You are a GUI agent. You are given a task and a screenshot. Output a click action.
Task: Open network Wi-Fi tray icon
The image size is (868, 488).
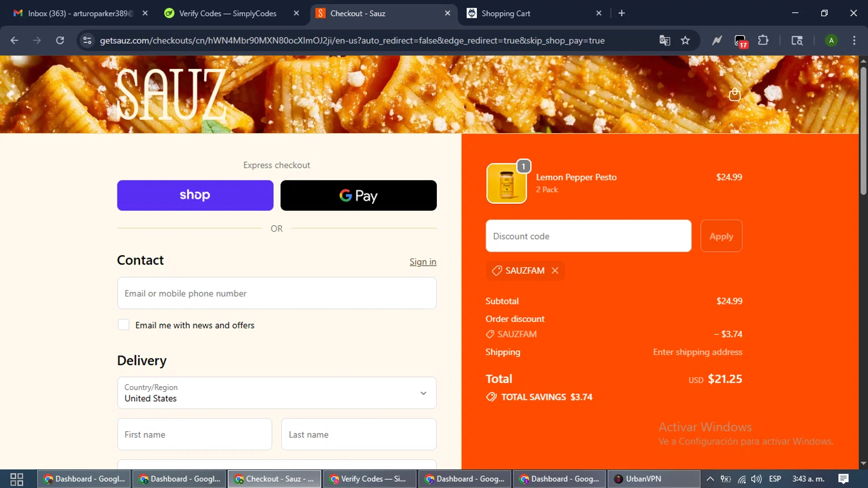[x=741, y=479]
